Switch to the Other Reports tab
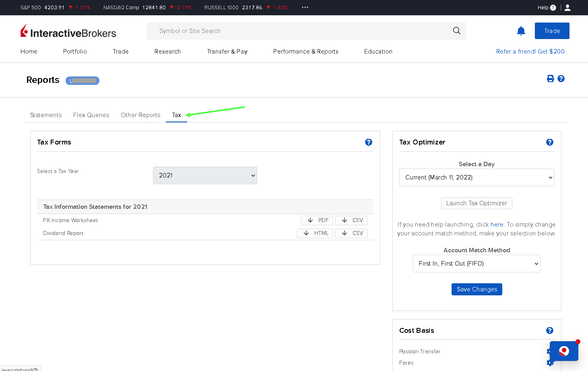The height and width of the screenshot is (371, 588). (140, 115)
